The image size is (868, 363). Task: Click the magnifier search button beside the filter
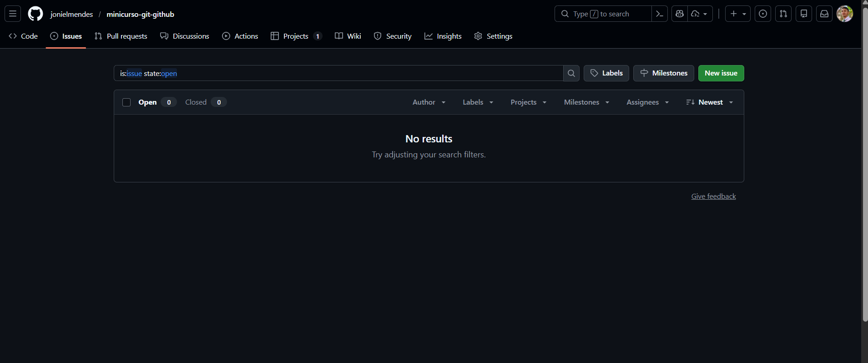click(x=571, y=73)
